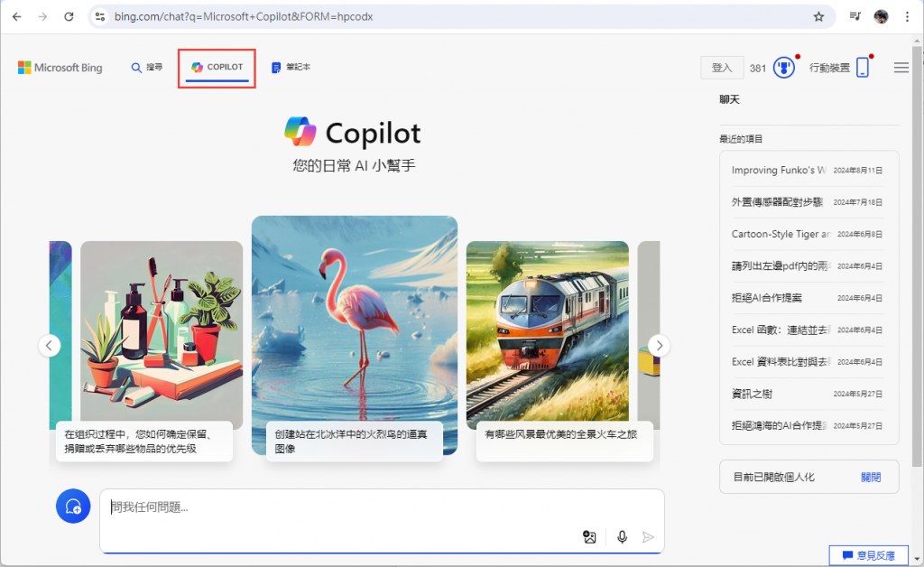The image size is (924, 567).
Task: Open 行動裝置 mobile device link
Action: 829,68
